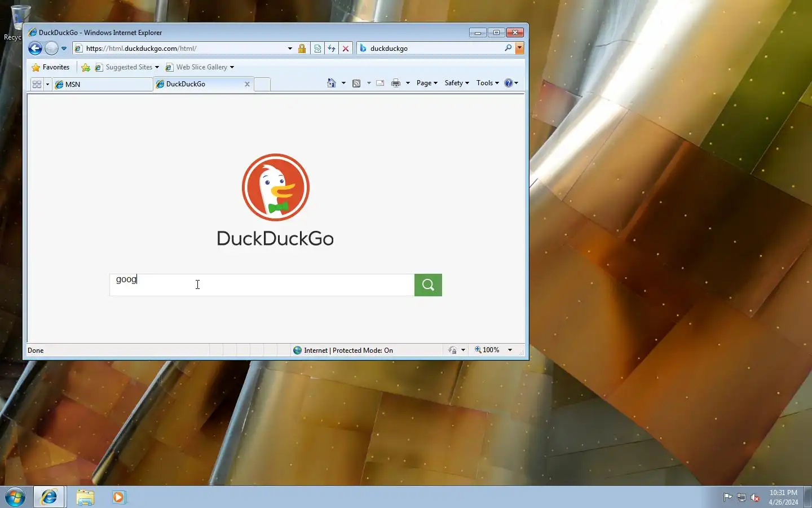
Task: Expand the Home button dropdown arrow
Action: coord(343,83)
